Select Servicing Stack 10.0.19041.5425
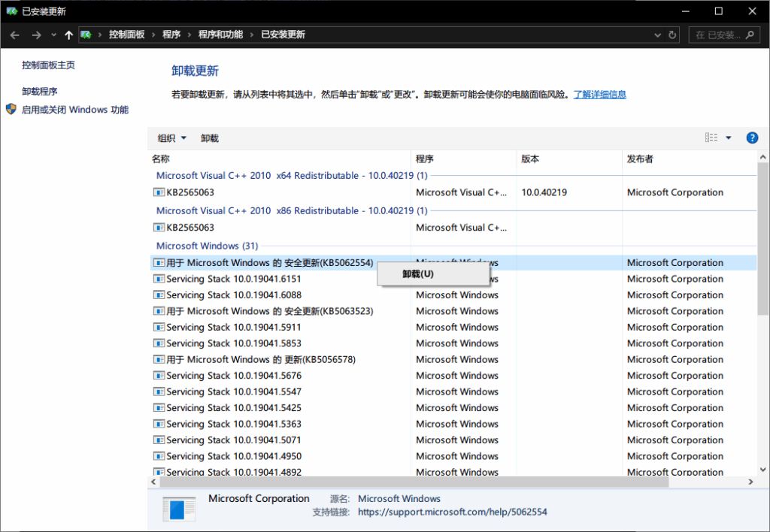This screenshot has height=532, width=770. pyautogui.click(x=453, y=408)
